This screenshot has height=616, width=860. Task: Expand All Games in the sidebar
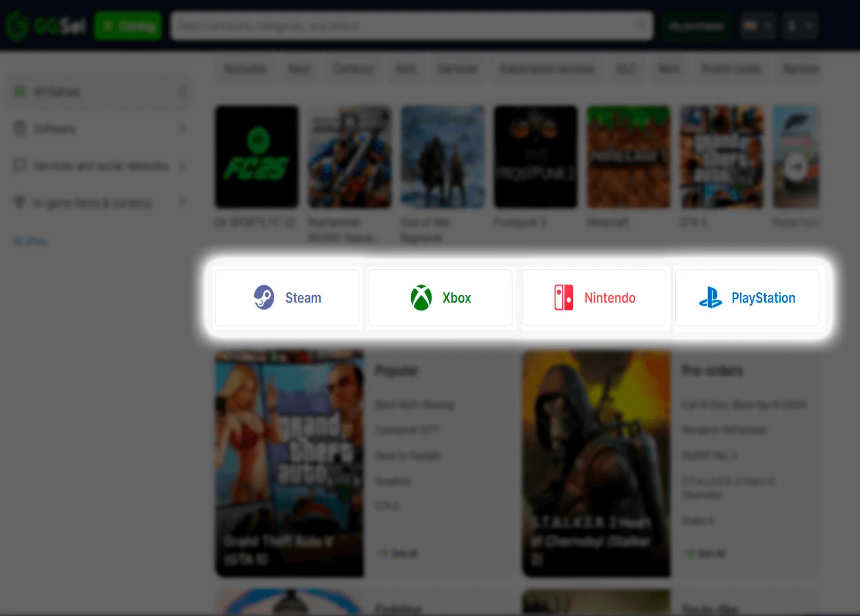99,92
